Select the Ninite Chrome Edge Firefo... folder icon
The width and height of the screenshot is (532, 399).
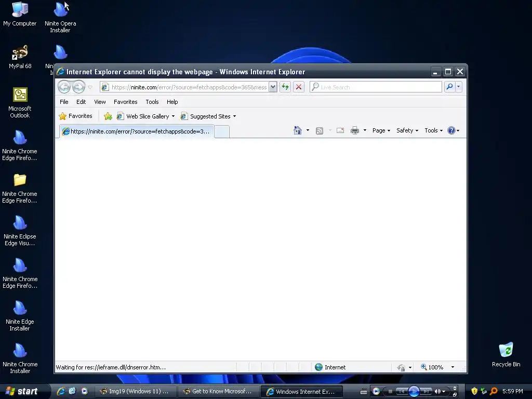coord(20,188)
